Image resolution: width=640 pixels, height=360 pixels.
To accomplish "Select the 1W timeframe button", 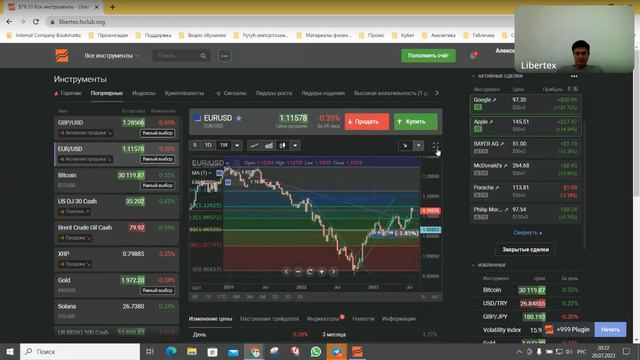I will [x=224, y=145].
